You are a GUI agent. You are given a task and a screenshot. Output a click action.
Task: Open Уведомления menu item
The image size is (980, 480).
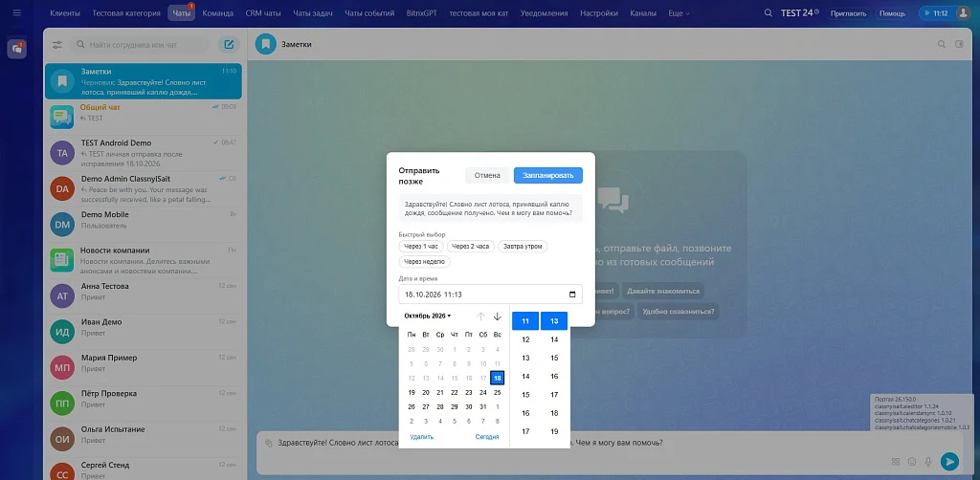(x=545, y=13)
